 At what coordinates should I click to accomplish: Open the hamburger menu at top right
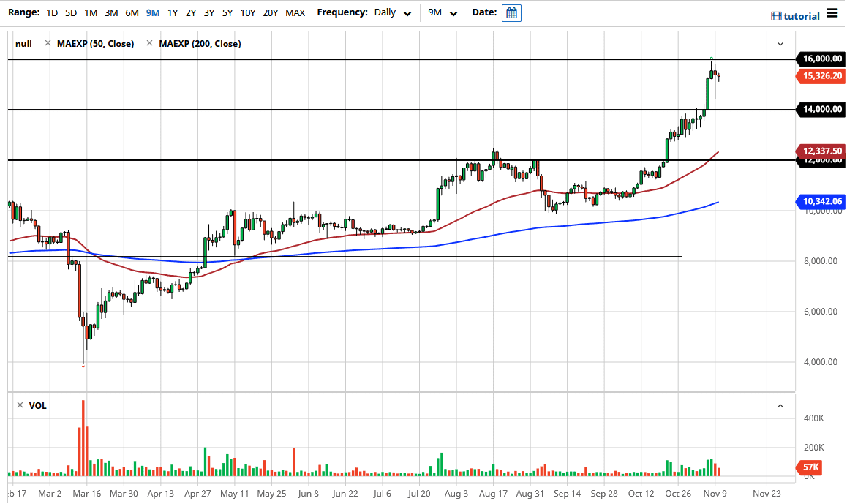832,12
